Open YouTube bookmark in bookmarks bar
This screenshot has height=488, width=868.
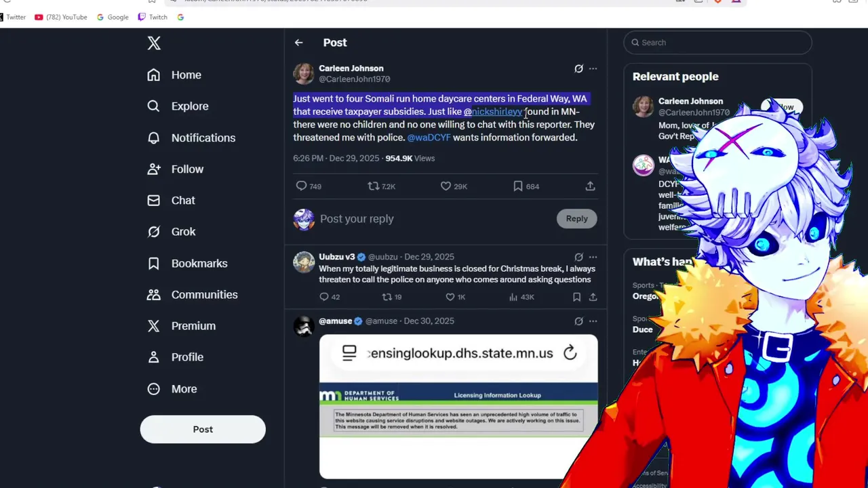(61, 17)
